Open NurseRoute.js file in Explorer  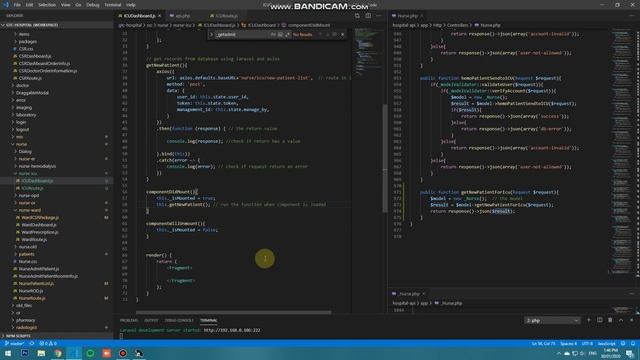(x=32, y=298)
